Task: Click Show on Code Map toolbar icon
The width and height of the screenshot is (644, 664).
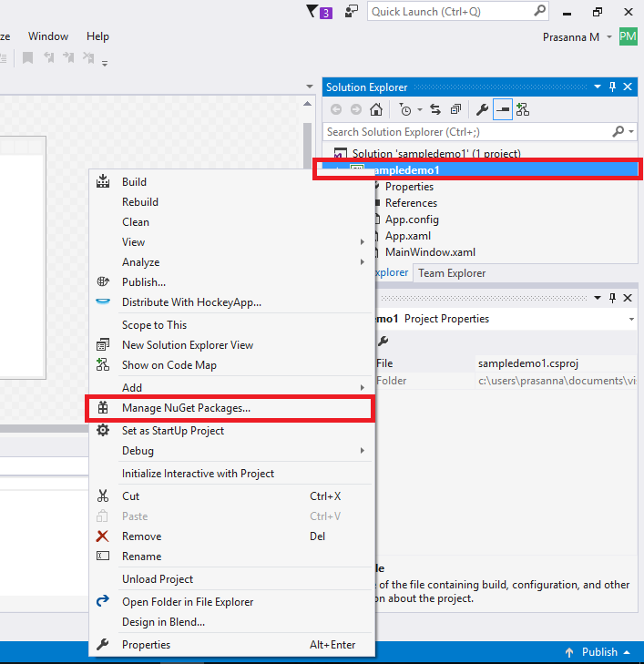Action: (x=523, y=109)
